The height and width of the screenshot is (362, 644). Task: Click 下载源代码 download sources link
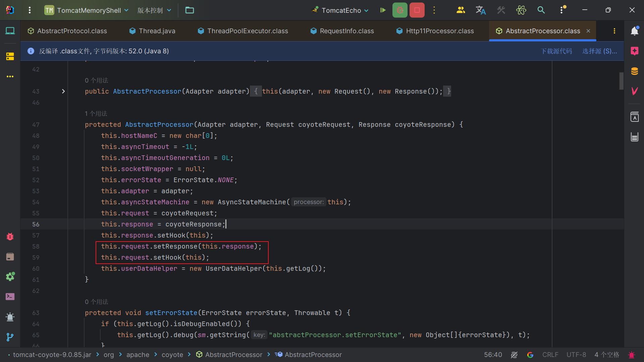556,51
